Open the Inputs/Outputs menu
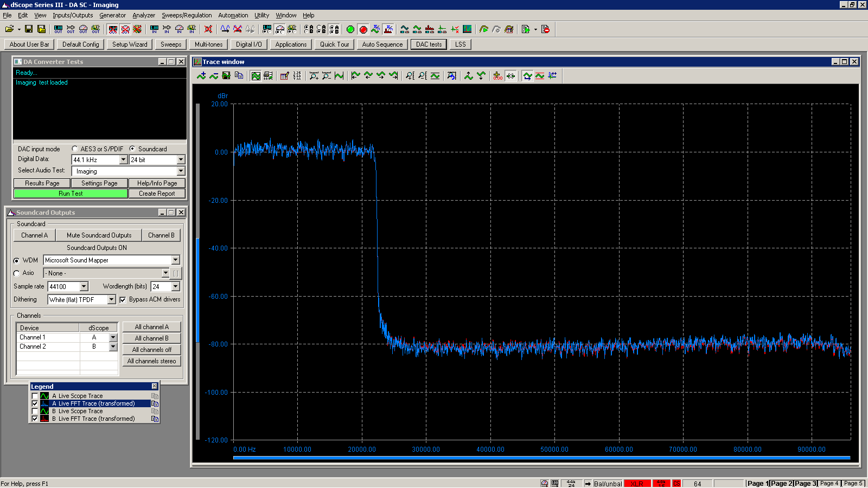Viewport: 868px width, 488px height. pyautogui.click(x=73, y=15)
